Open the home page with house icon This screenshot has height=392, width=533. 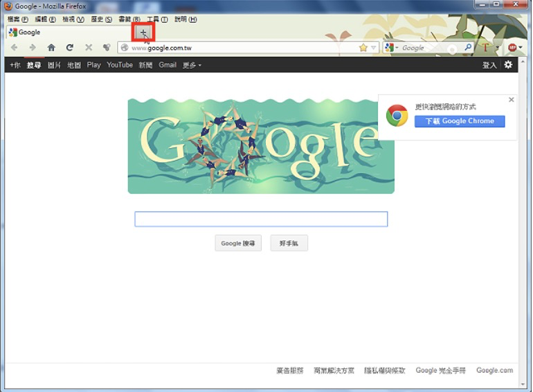(x=51, y=48)
